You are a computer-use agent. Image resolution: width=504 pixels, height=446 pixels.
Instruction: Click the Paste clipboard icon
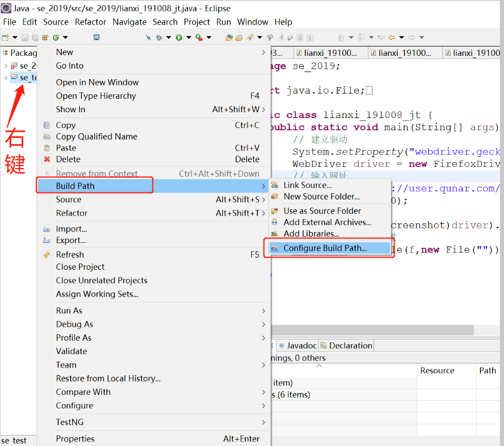click(47, 148)
